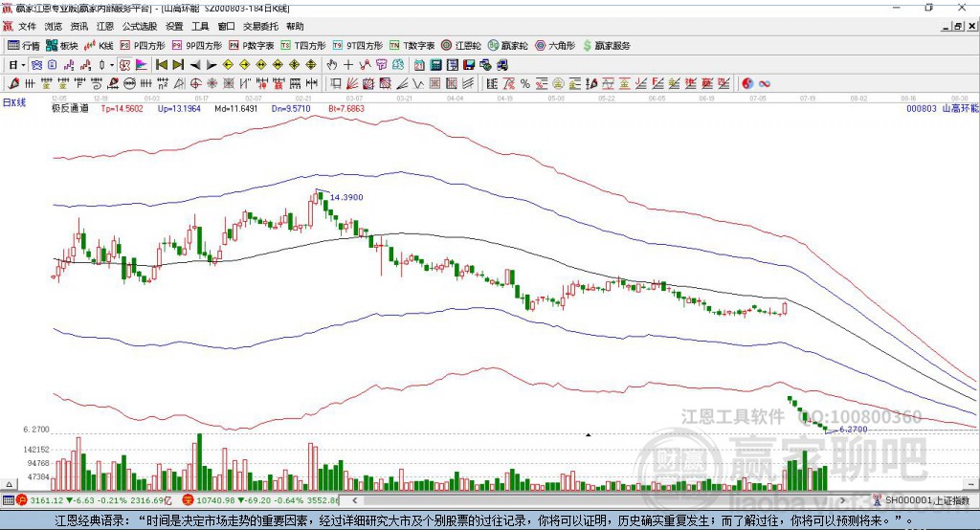
Task: Open the 行情 market quotes view
Action: coord(24,46)
